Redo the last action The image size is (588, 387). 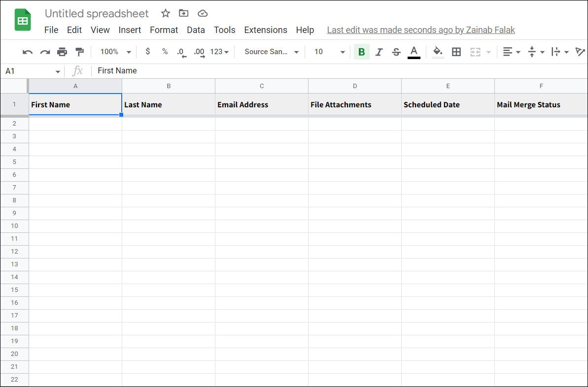click(45, 52)
